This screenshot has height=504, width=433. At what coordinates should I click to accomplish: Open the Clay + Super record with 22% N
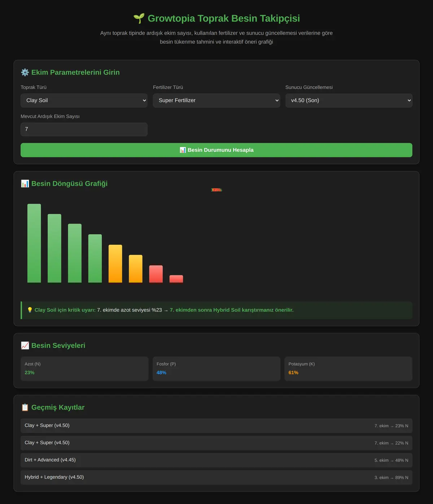(216, 443)
